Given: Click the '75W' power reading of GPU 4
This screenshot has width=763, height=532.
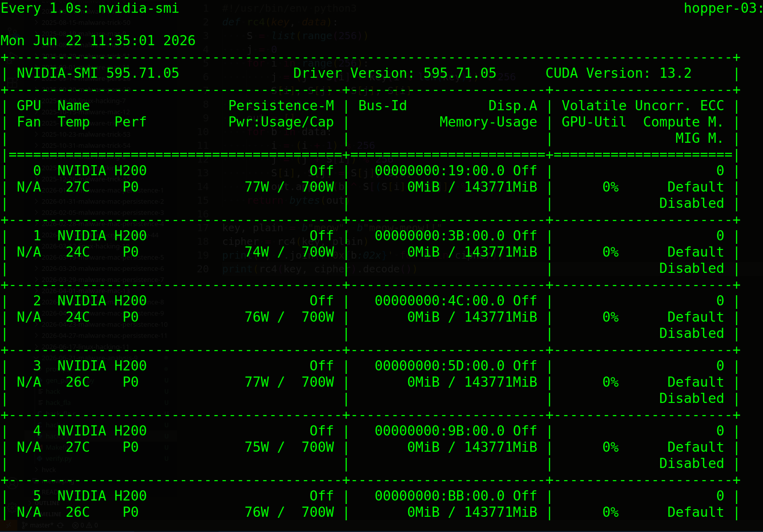Looking at the screenshot, I should pyautogui.click(x=257, y=447).
